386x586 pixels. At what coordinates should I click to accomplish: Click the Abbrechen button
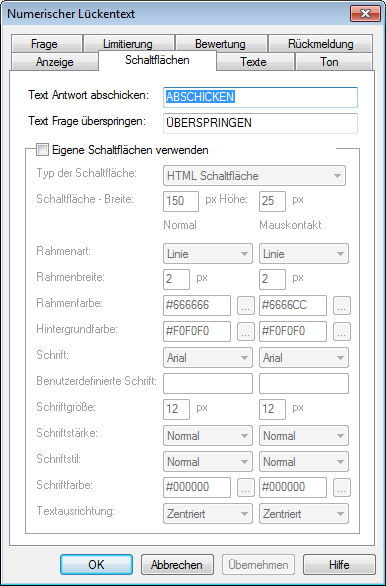pos(177,564)
